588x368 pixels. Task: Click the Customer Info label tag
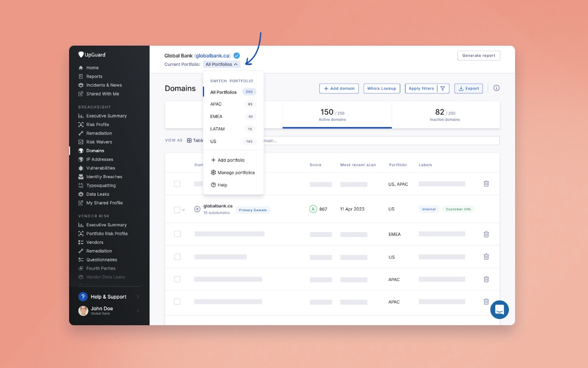[x=458, y=209]
